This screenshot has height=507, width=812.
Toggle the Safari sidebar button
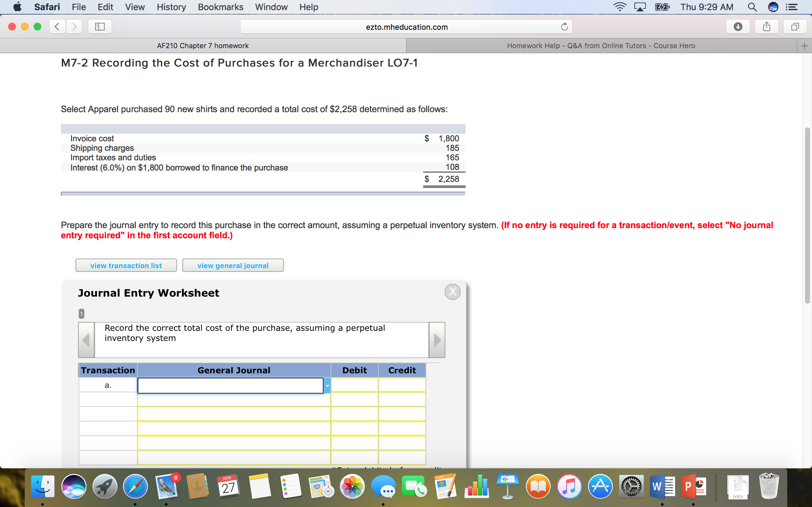[100, 27]
